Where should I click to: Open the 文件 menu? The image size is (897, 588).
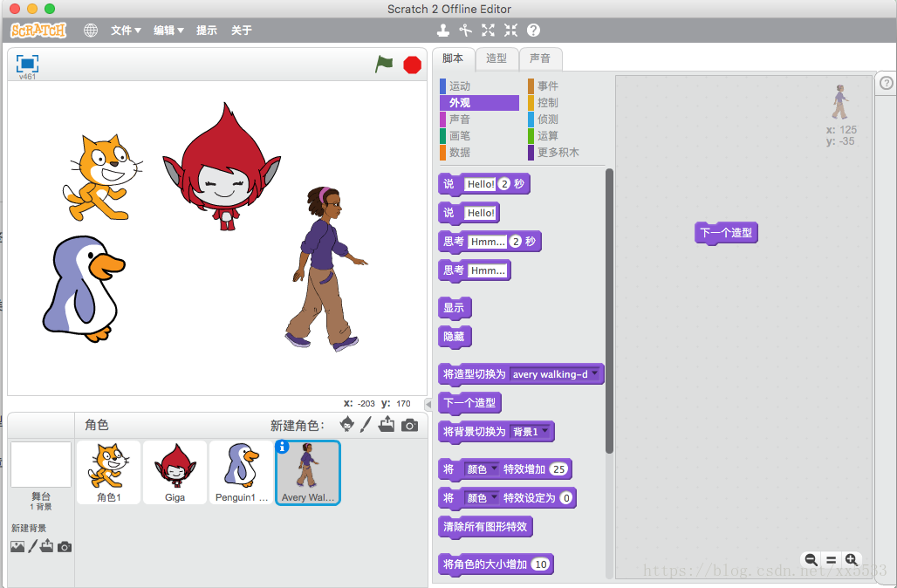click(x=126, y=31)
